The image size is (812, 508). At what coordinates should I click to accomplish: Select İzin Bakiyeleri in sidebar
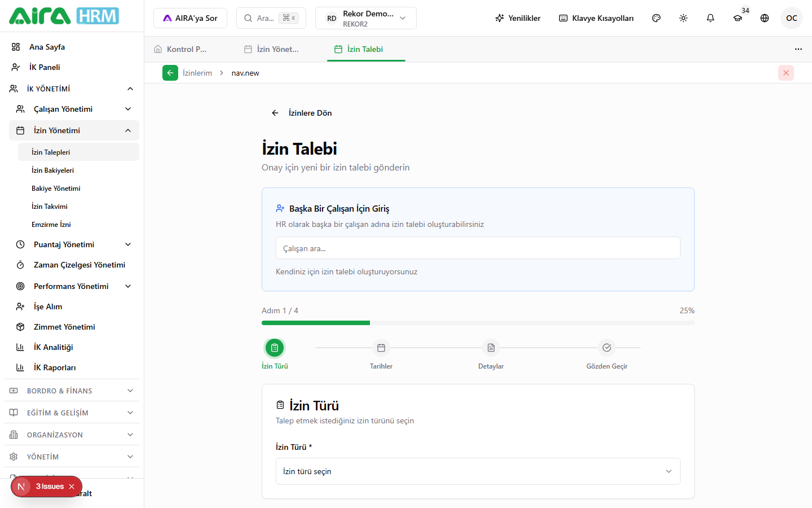[78, 170]
